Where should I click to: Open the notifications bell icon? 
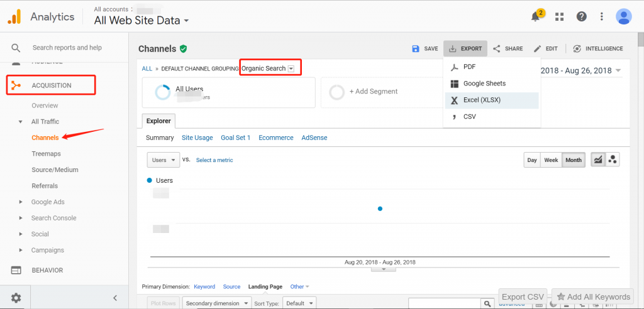536,17
